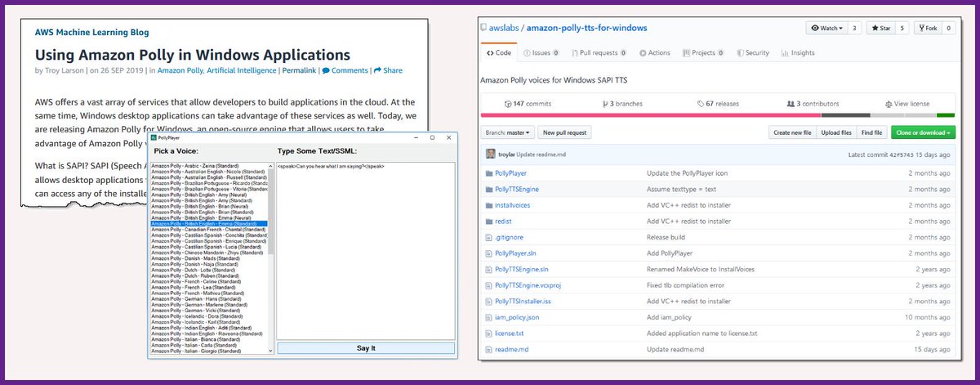Open the View license link
This screenshot has height=385, width=980.
(906, 104)
